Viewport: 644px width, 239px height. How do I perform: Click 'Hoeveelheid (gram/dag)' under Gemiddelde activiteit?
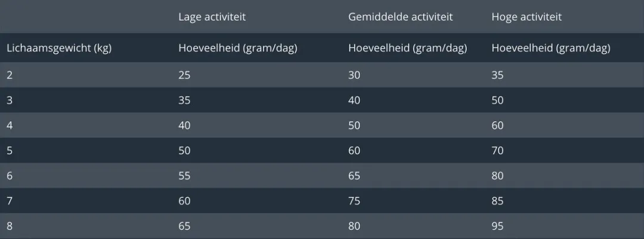[x=408, y=48]
